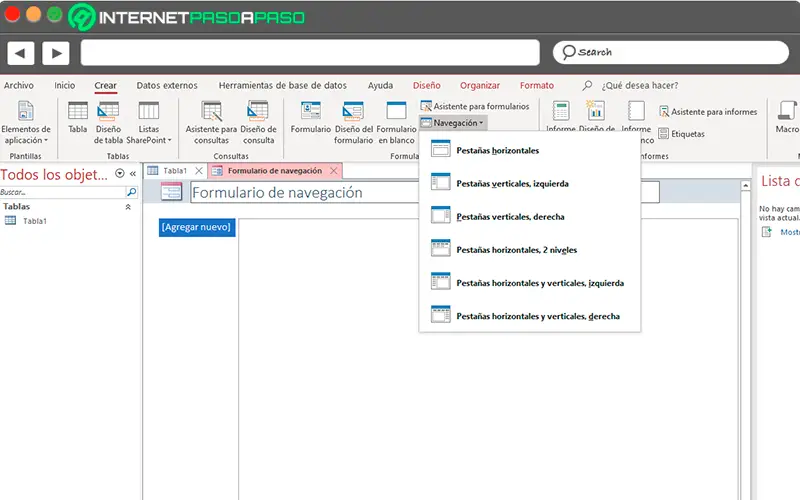Screen dimensions: 800x500
Task: Click the Mostrar link in field list
Action: coord(790,232)
